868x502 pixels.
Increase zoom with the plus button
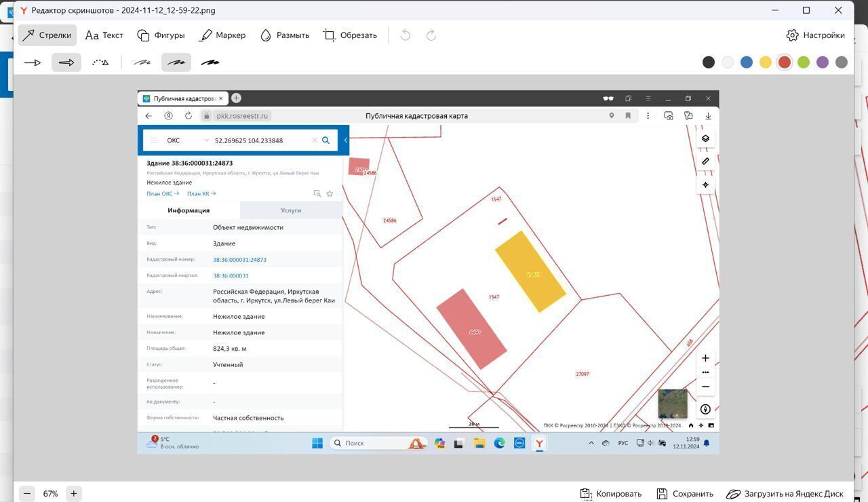(x=74, y=494)
